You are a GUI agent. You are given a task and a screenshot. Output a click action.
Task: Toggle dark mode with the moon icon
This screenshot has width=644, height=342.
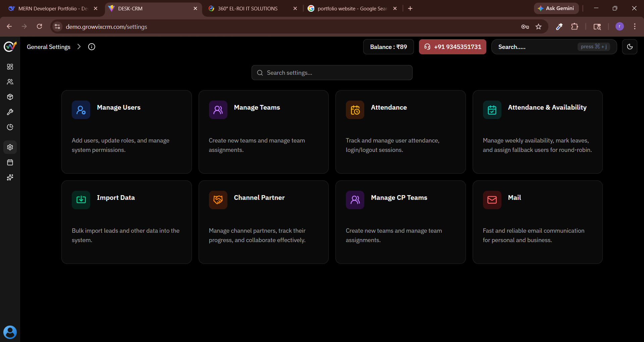(630, 47)
